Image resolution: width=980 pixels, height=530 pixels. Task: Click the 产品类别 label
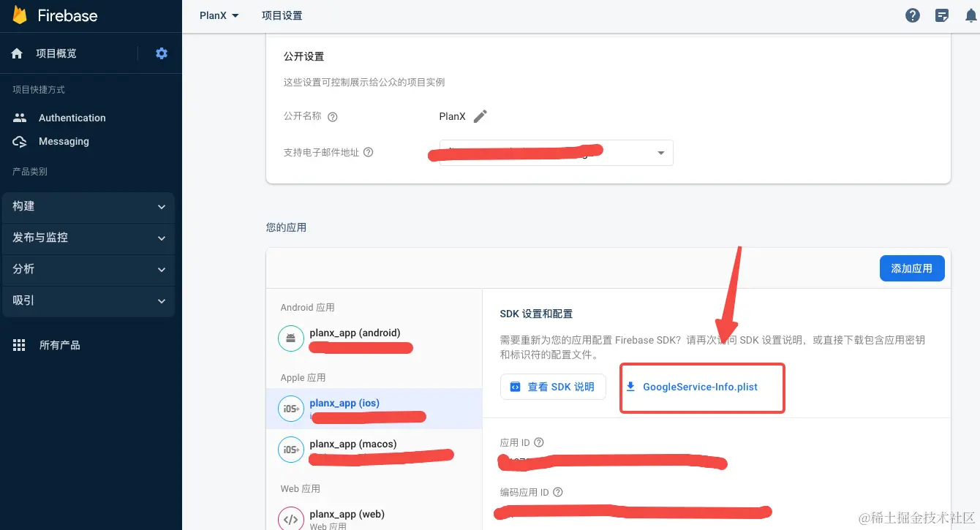[x=30, y=171]
